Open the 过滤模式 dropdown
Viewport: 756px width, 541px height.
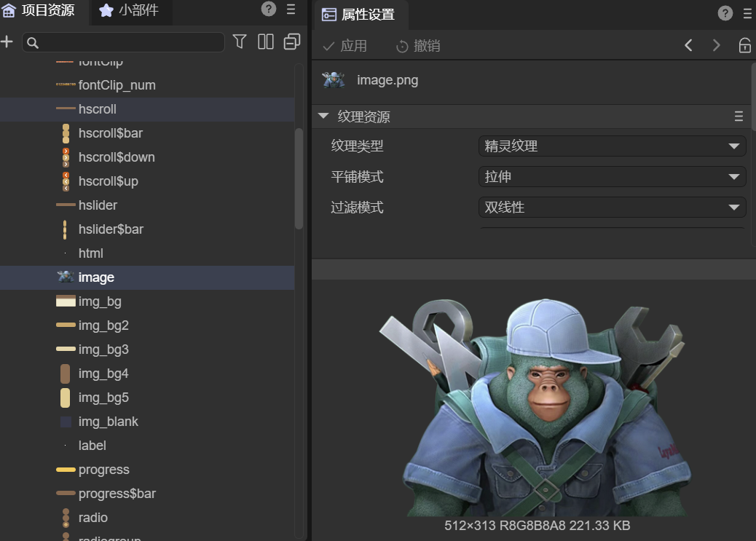click(x=612, y=208)
